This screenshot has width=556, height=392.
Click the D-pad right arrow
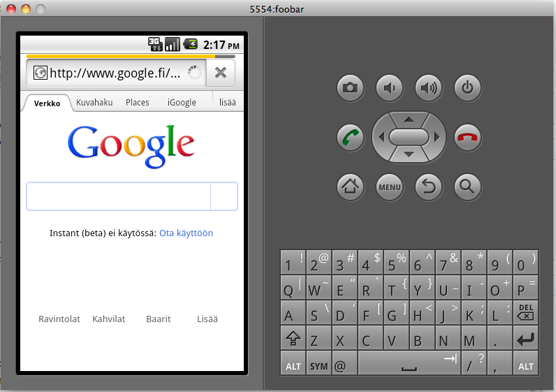[437, 137]
